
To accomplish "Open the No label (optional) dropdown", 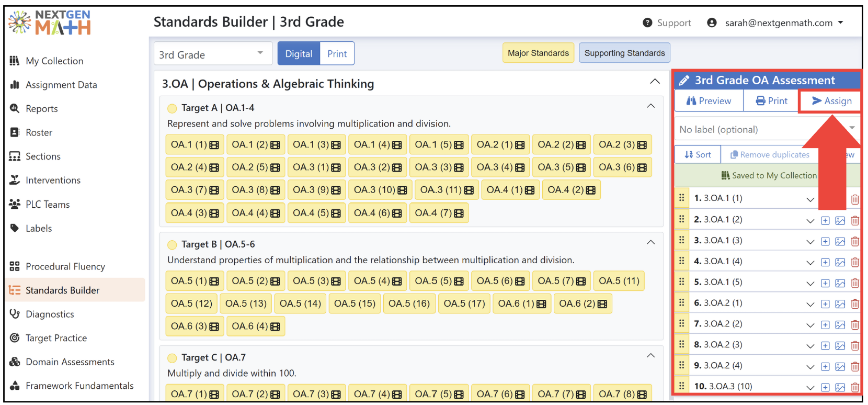I will coord(767,129).
